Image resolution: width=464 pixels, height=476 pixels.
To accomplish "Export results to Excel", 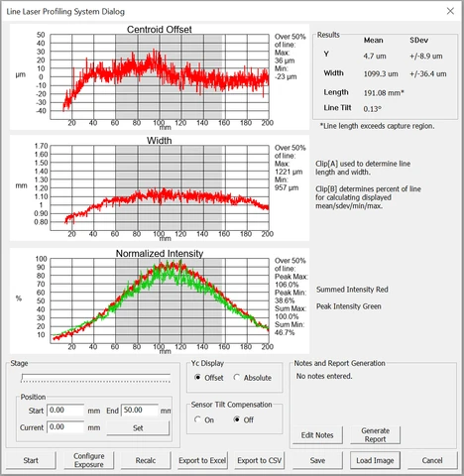I will point(202,460).
